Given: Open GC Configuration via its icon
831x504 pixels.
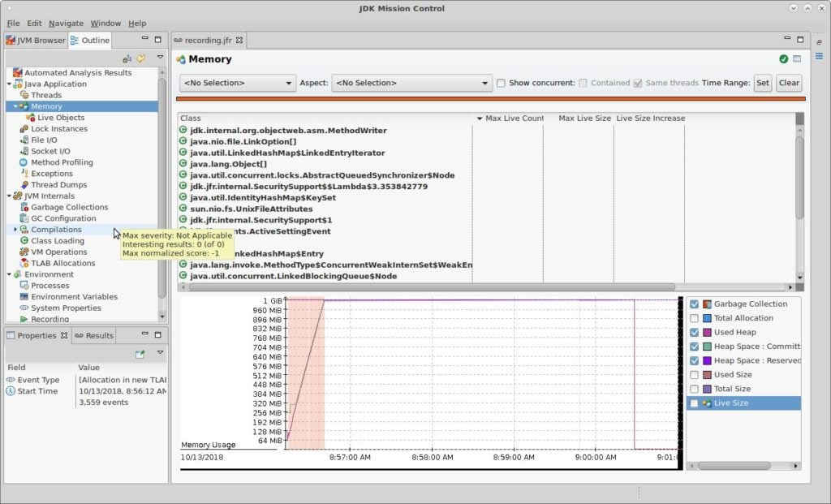Looking at the screenshot, I should tap(24, 218).
